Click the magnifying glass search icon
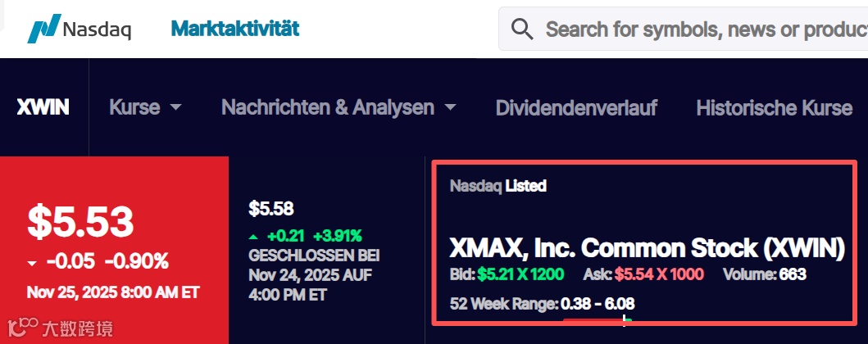 (522, 29)
